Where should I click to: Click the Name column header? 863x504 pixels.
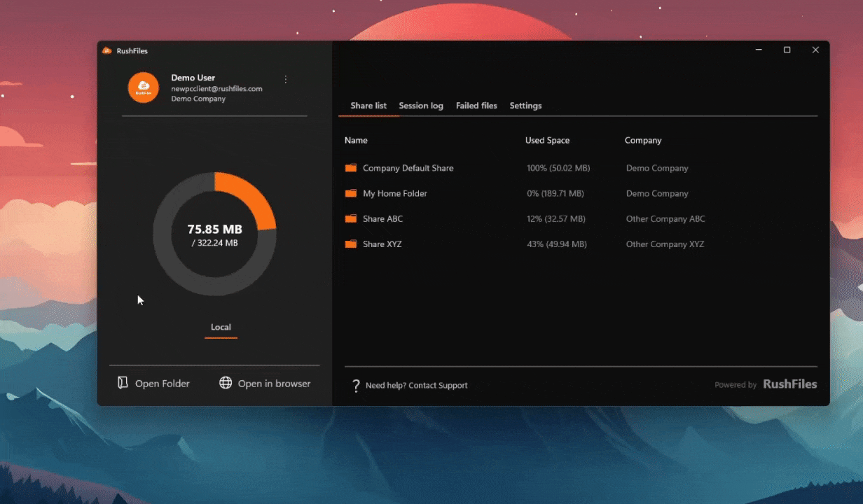tap(356, 140)
